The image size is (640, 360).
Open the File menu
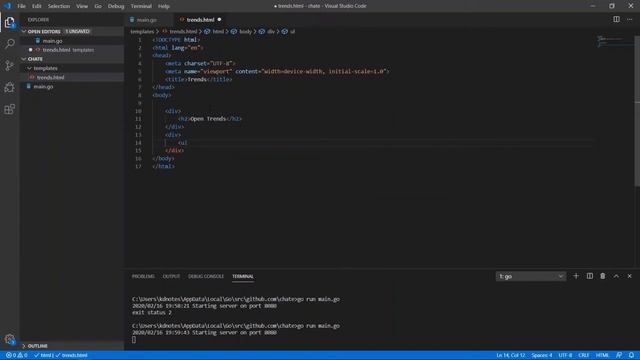point(21,6)
